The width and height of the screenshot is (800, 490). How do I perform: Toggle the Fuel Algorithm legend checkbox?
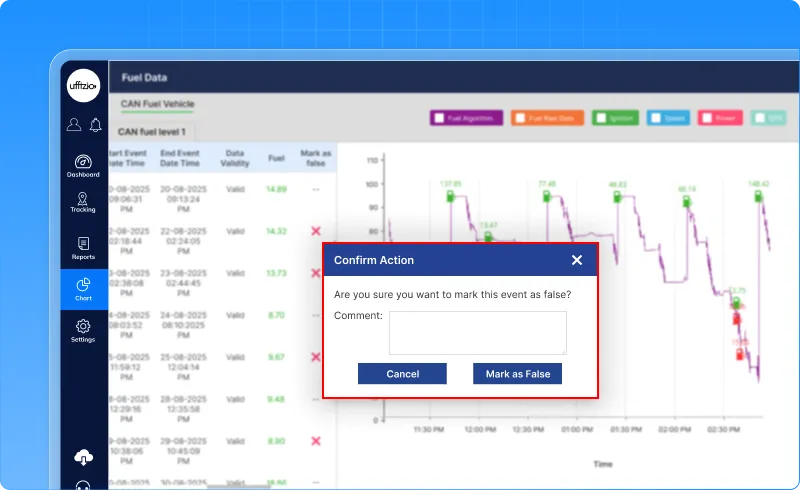439,118
